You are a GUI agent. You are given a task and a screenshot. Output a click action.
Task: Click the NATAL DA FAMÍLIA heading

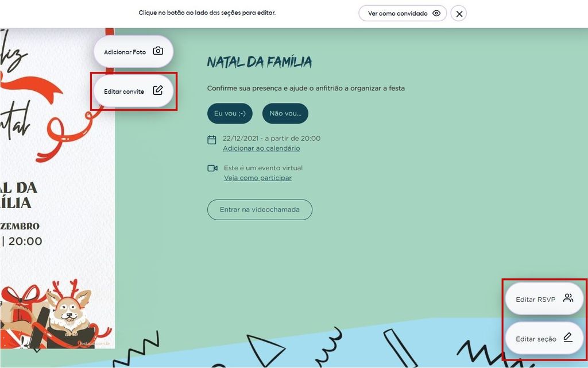click(260, 62)
